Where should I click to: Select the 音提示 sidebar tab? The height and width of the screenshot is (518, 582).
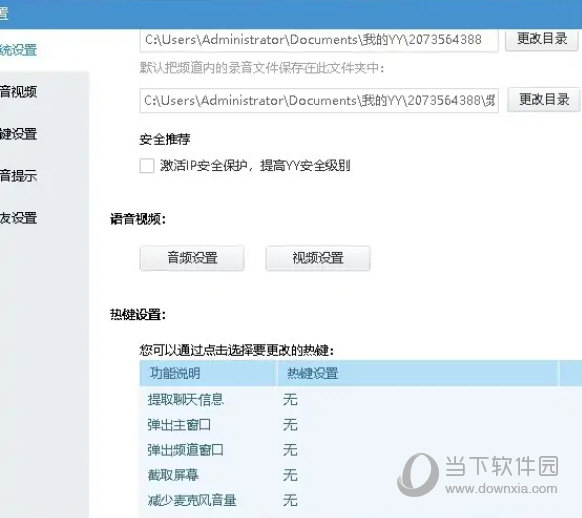(x=19, y=176)
